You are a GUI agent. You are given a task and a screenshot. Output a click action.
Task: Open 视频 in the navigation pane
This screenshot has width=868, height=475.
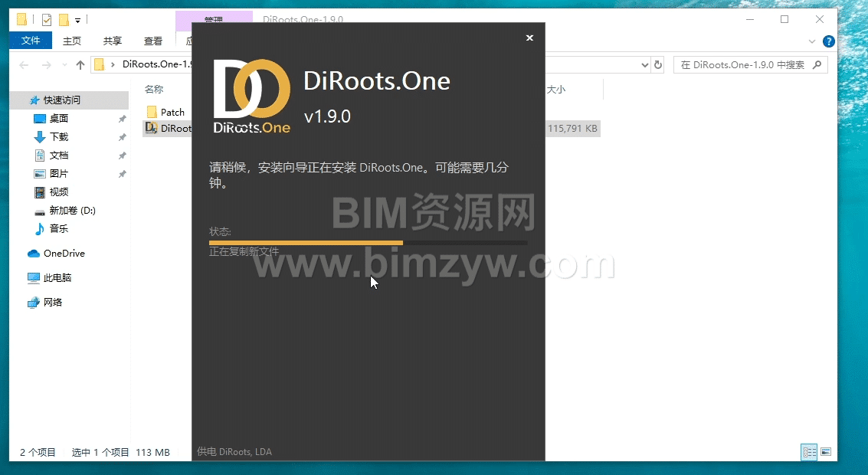click(x=59, y=192)
